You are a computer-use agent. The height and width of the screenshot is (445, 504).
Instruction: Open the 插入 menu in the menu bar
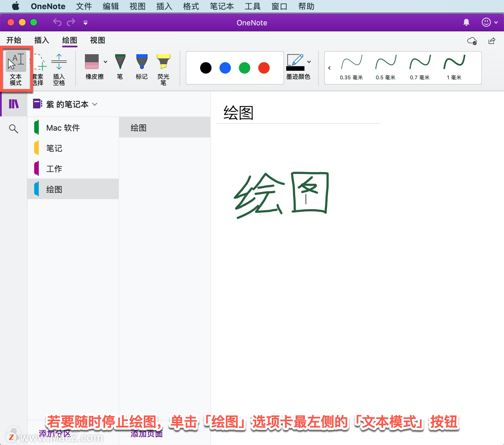point(164,6)
